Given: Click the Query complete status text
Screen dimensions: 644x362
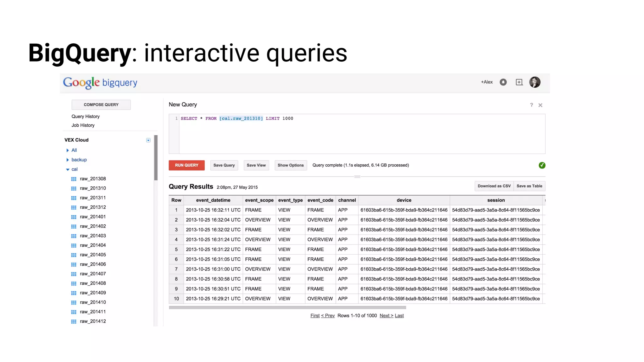Looking at the screenshot, I should coord(361,165).
